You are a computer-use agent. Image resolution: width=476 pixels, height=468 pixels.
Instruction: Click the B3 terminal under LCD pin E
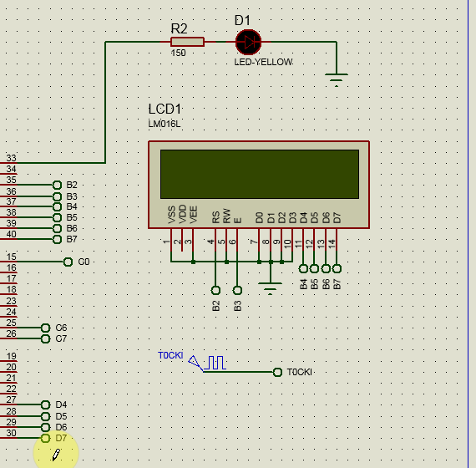237,291
